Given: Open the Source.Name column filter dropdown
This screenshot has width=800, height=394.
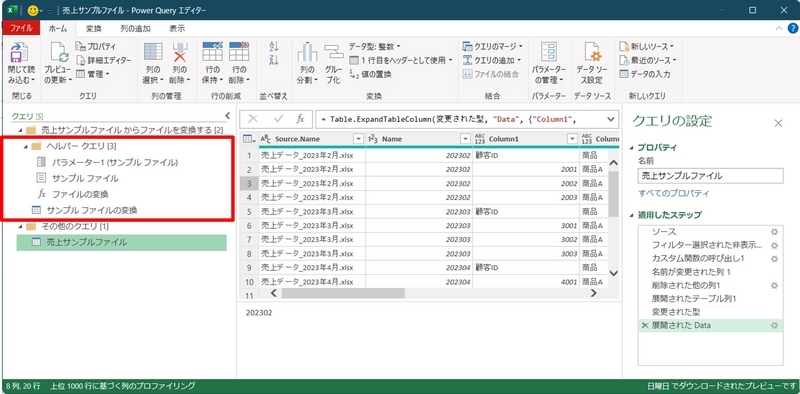Looking at the screenshot, I should coord(358,139).
